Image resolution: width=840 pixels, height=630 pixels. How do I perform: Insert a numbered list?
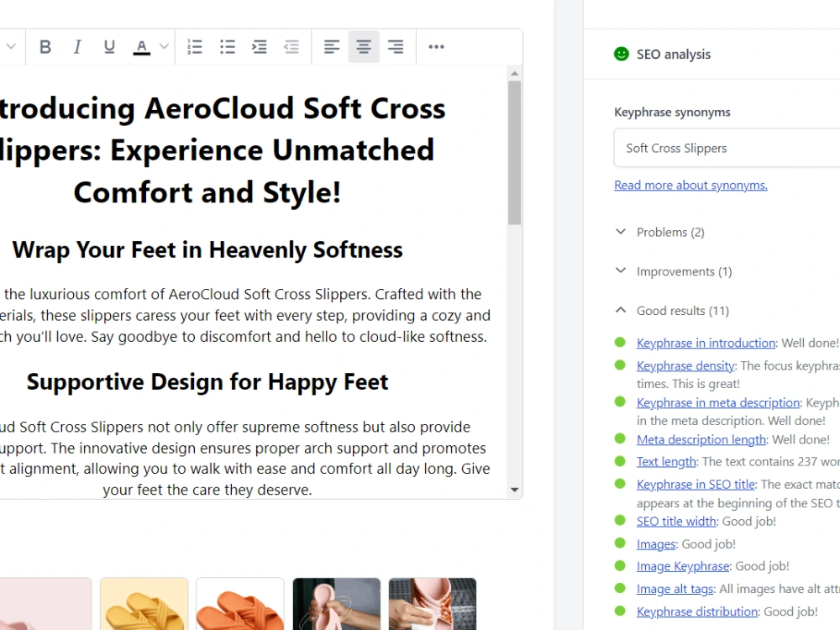point(195,46)
